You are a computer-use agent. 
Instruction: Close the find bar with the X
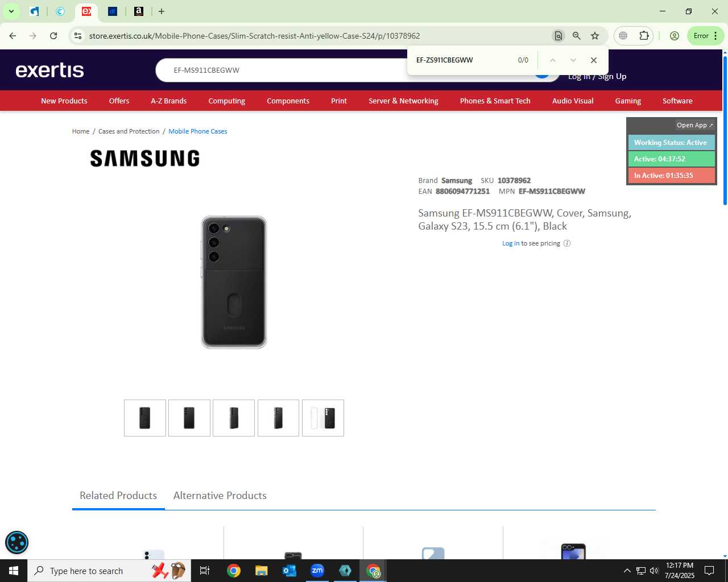tap(594, 60)
